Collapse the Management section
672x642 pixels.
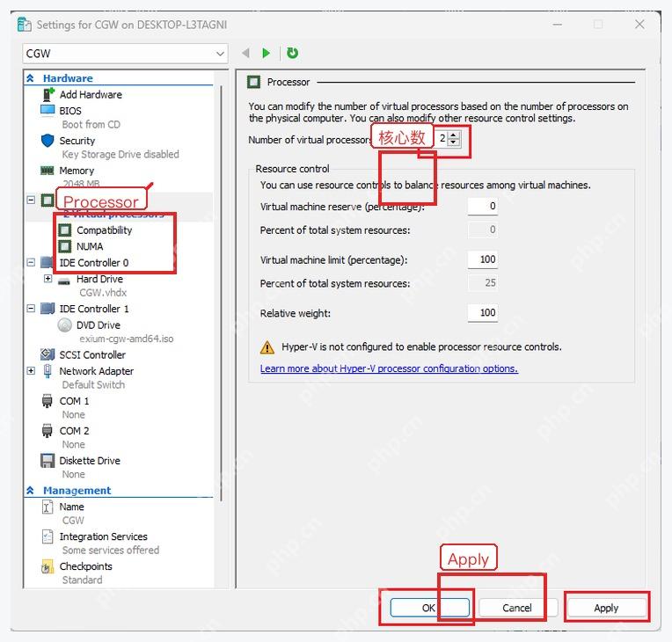pos(31,490)
